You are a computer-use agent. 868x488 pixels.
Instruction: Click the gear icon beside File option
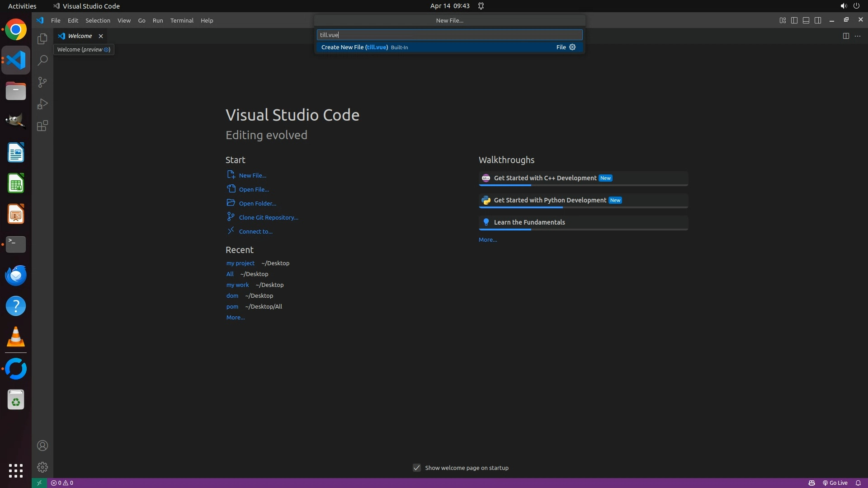click(x=572, y=47)
